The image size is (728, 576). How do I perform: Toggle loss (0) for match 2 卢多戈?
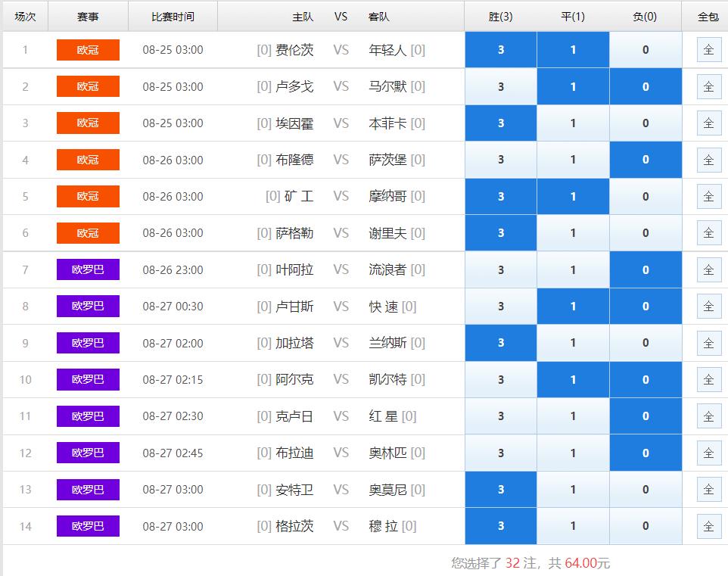click(646, 86)
